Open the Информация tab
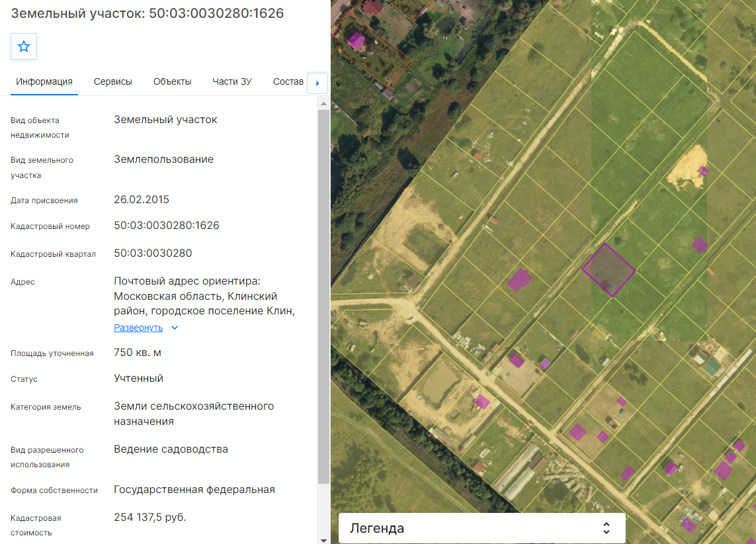This screenshot has height=544, width=756. tap(44, 81)
